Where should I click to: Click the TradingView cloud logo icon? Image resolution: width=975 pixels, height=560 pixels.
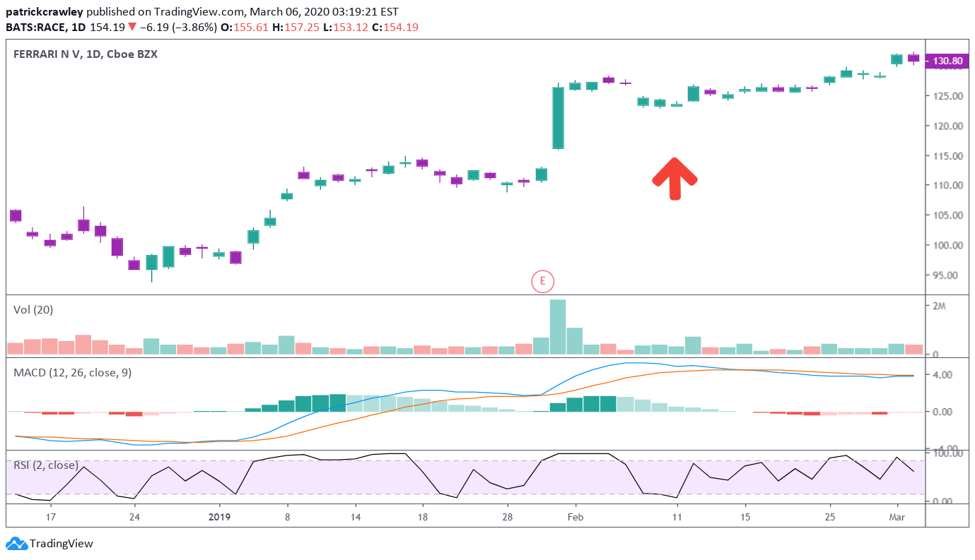[x=16, y=544]
